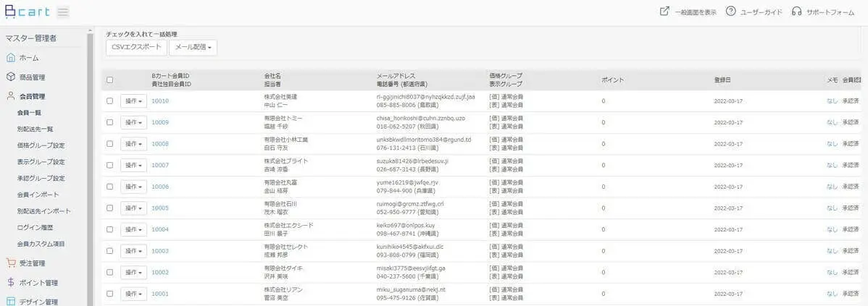868x306 pixels.
Task: Toggle the hamburger sidebar menu icon
Action: point(63,12)
